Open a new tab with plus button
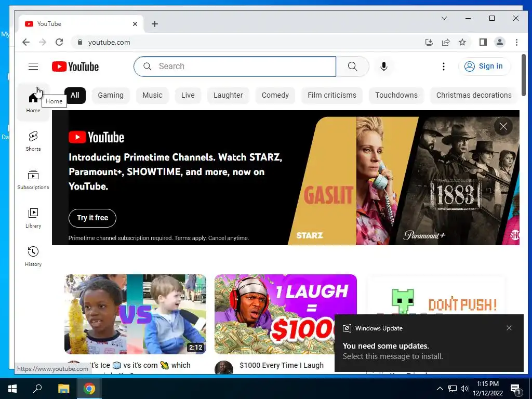Screen dimensions: 532x399 pos(155,24)
